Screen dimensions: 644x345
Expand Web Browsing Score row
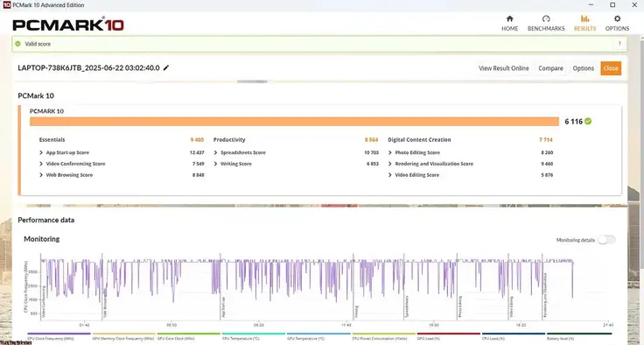pyautogui.click(x=41, y=175)
